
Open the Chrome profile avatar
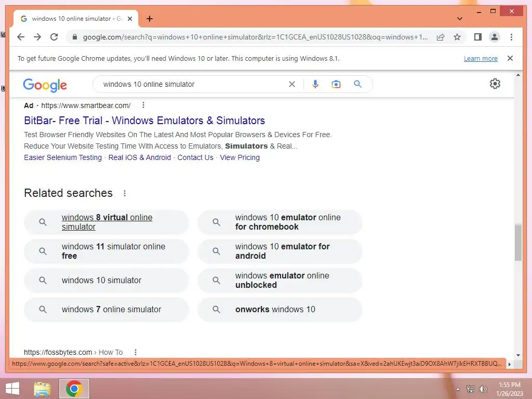495,37
